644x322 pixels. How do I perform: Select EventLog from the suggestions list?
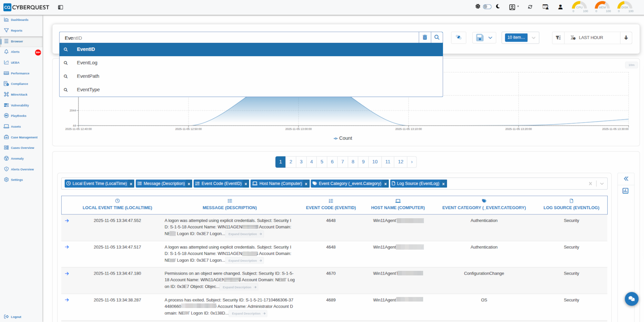tap(87, 63)
